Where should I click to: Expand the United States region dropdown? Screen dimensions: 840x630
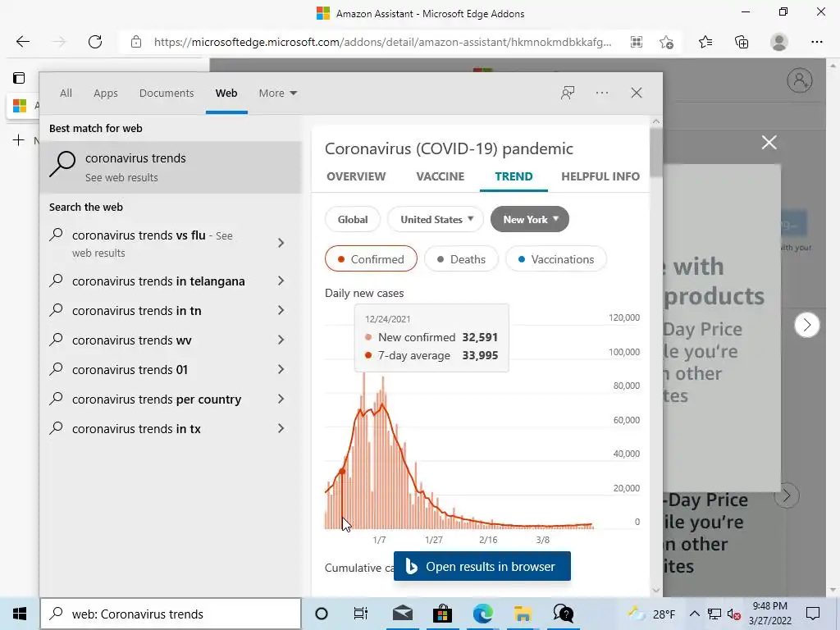point(436,219)
